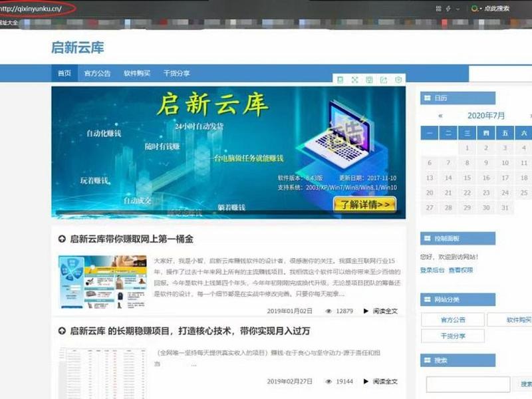This screenshot has width=532, height=399.
Task: Click the sidebar search input box
Action: click(x=468, y=384)
